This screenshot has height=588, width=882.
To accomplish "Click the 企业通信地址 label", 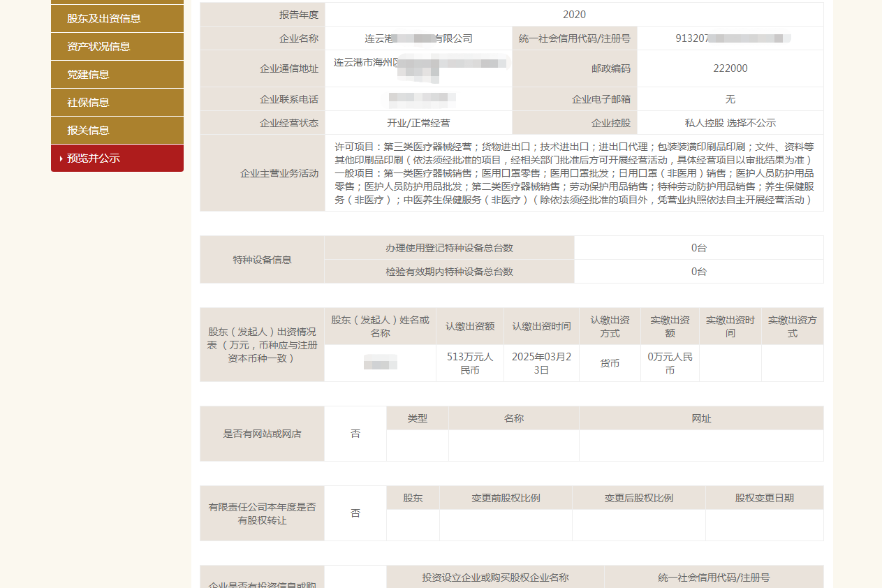I will tap(263, 68).
